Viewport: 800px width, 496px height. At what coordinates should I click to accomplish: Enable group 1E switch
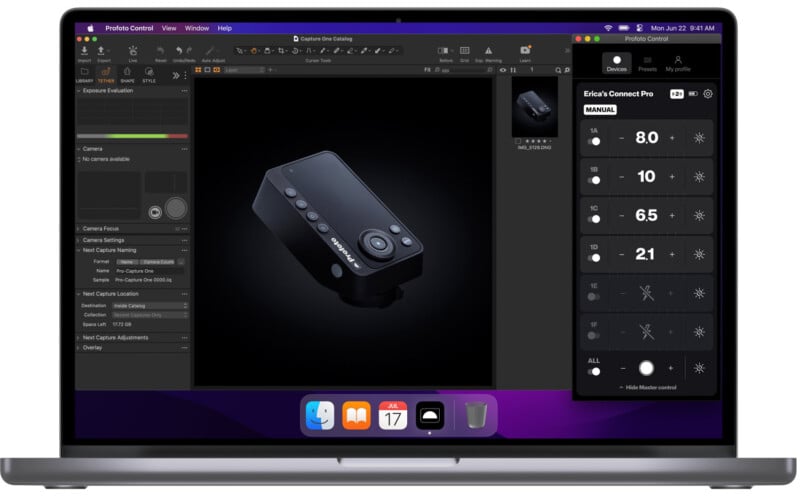(x=594, y=297)
